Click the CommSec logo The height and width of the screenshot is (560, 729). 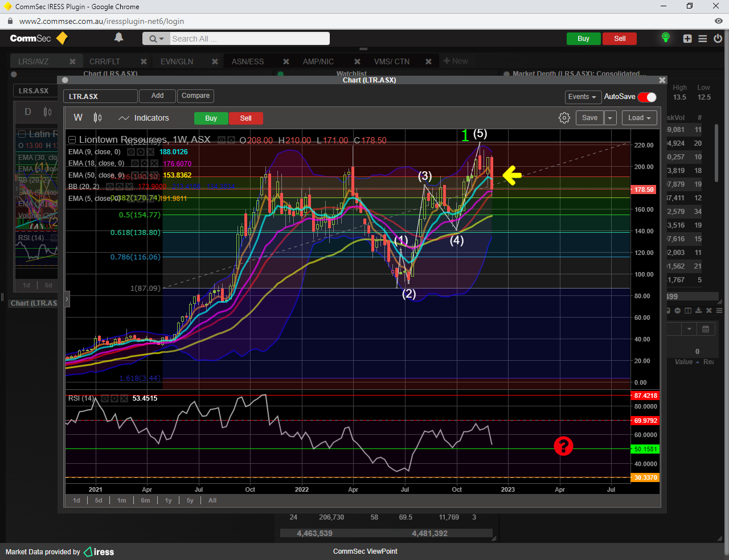tap(39, 38)
